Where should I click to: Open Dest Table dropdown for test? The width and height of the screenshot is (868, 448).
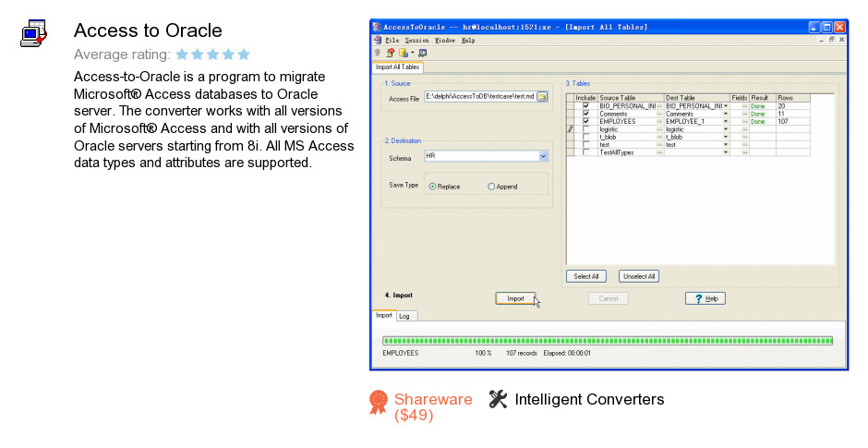tap(726, 144)
